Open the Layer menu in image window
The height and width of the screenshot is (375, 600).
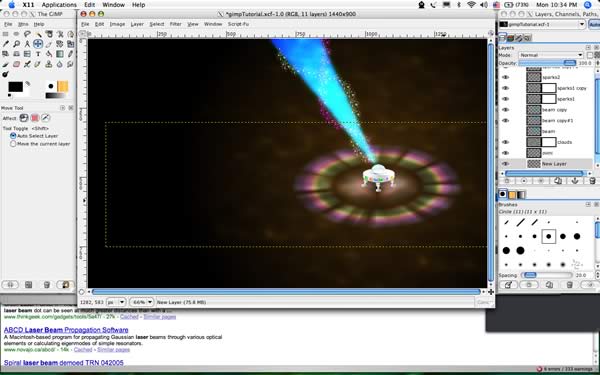click(x=137, y=24)
